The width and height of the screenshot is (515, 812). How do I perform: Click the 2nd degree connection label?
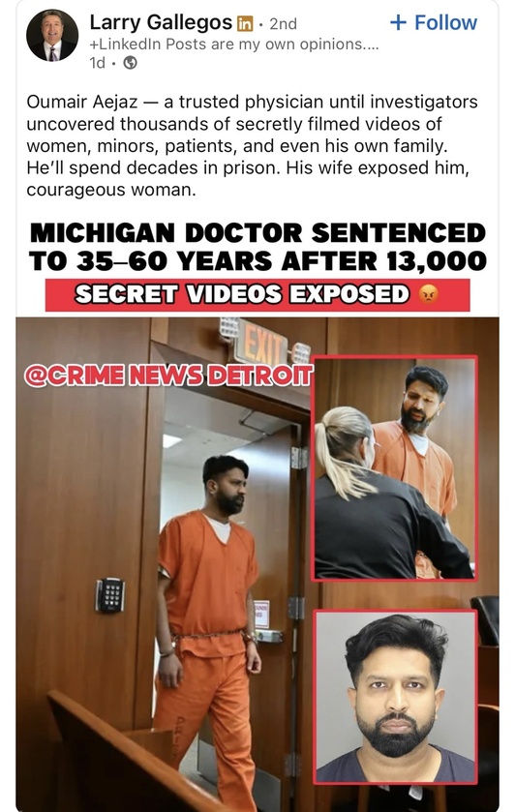coord(284,24)
